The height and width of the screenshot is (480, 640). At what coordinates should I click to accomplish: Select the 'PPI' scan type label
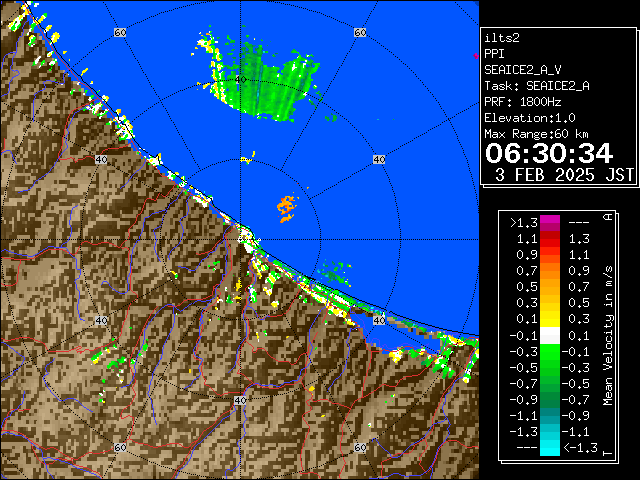coord(494,54)
